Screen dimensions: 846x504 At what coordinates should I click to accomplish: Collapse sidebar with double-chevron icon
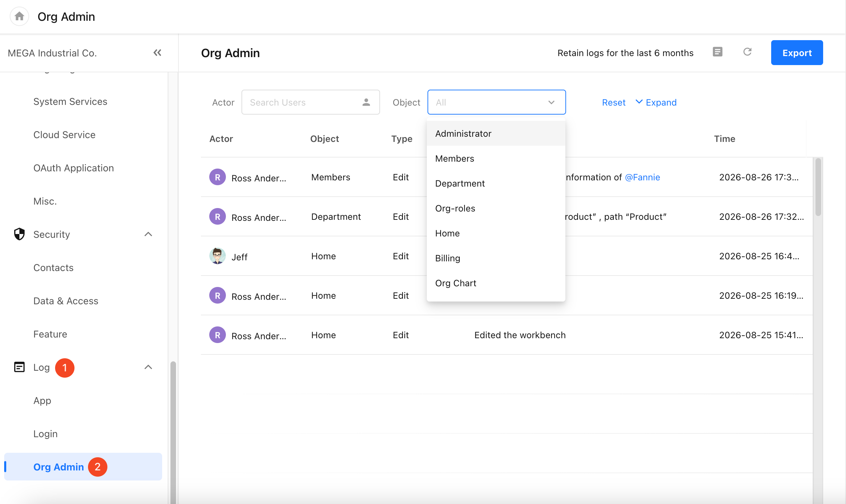[x=157, y=53]
